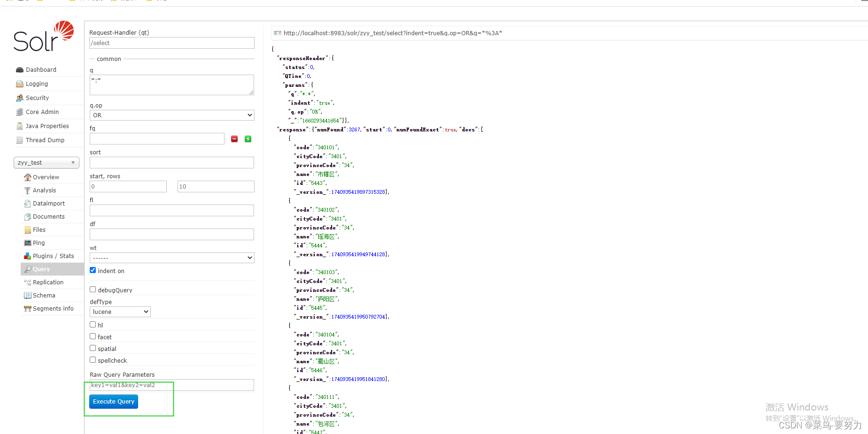Click the fq filter query field
This screenshot has height=434, width=868.
coord(157,139)
